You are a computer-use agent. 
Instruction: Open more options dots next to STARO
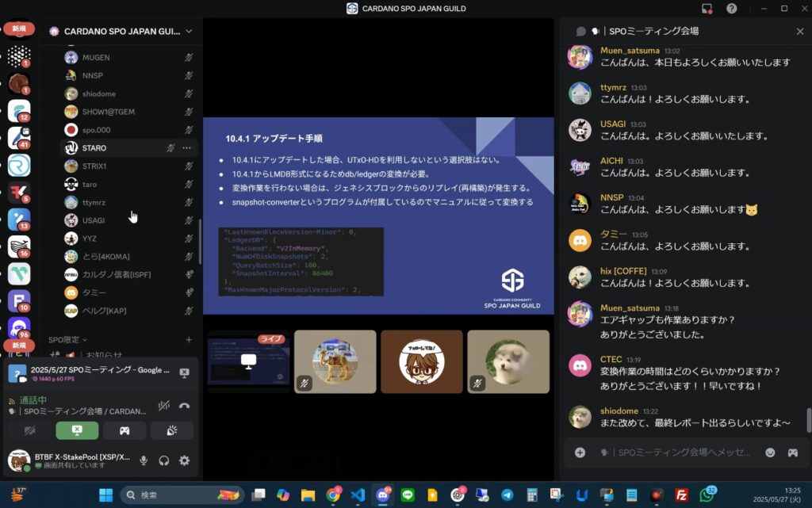point(186,148)
